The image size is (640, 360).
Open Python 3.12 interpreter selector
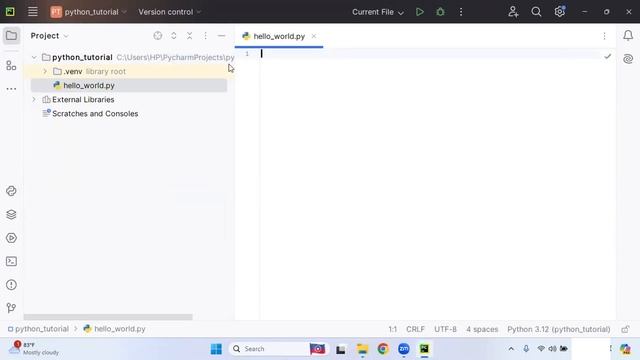click(x=559, y=329)
